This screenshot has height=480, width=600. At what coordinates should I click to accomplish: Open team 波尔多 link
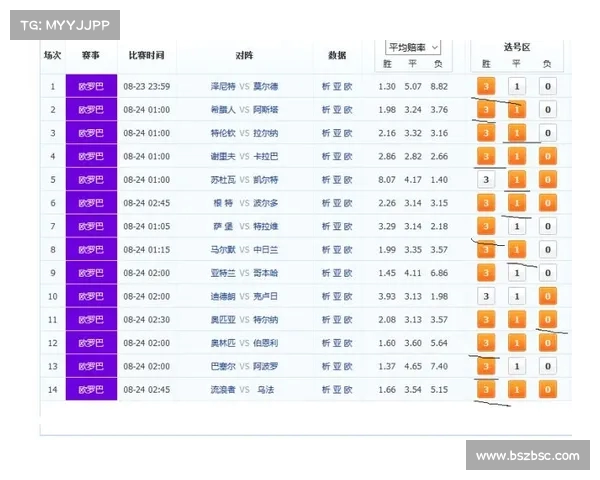click(x=266, y=203)
